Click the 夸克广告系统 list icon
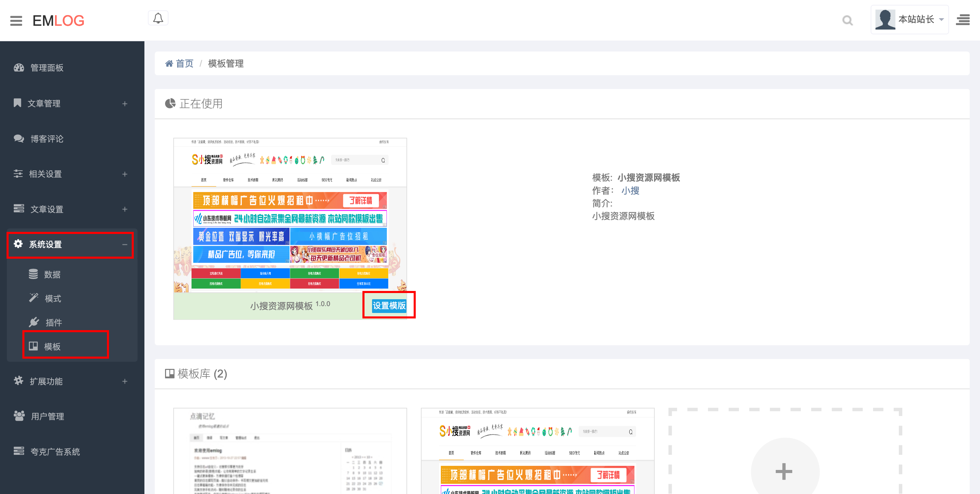The width and height of the screenshot is (980, 494). [19, 451]
